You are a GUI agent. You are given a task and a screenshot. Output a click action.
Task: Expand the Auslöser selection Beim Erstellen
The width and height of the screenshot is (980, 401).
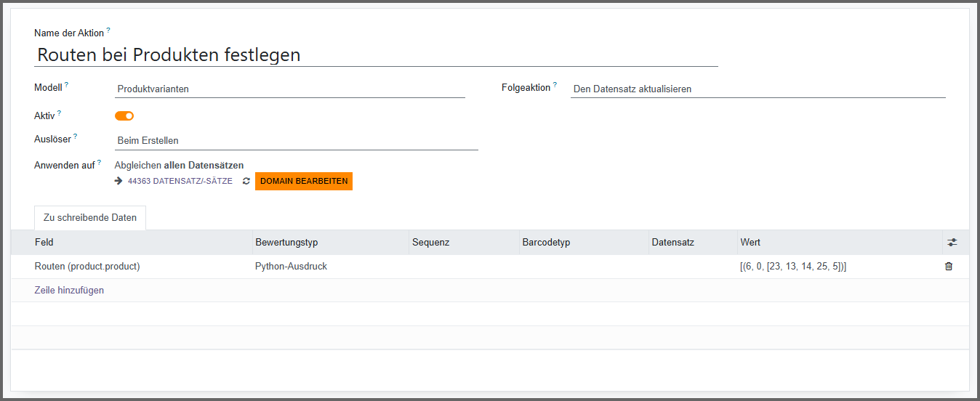click(296, 141)
